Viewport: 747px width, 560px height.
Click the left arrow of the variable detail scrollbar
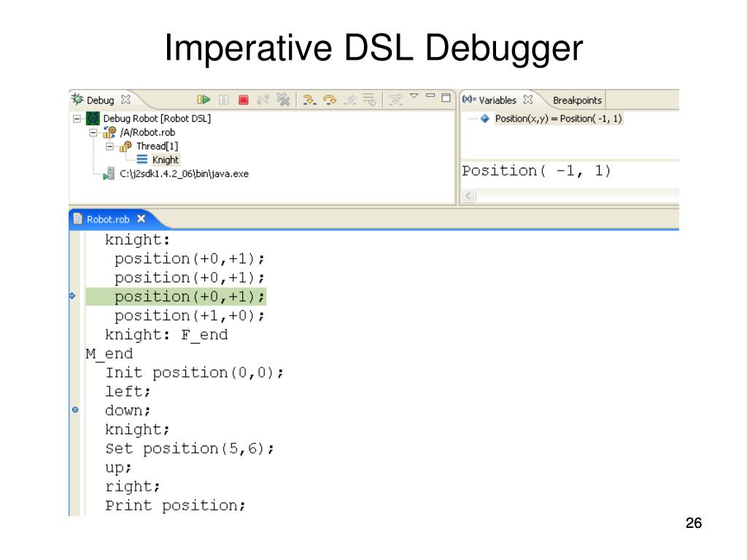(468, 195)
